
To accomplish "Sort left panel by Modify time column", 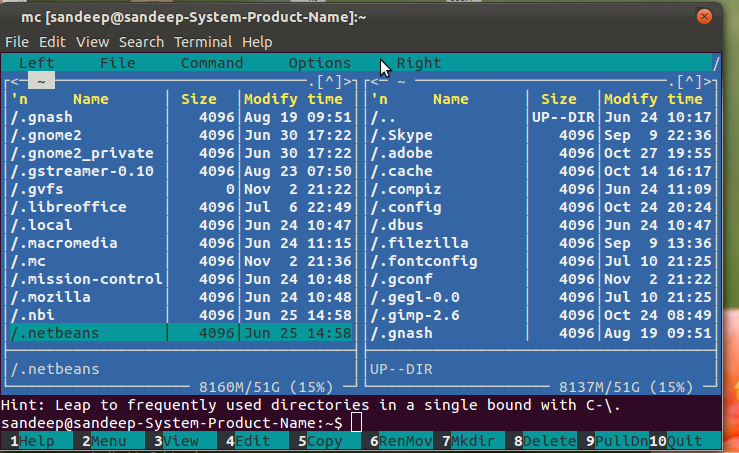I will click(x=293, y=99).
